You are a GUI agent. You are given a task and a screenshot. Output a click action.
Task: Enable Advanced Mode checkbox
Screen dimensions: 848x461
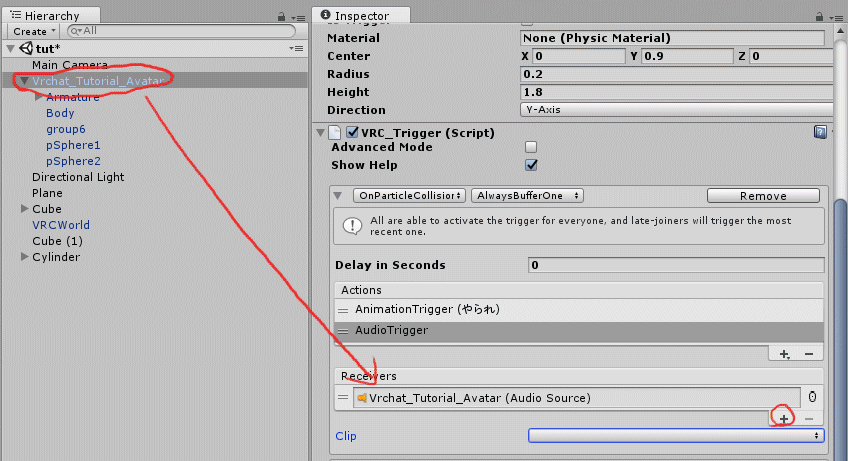pyautogui.click(x=531, y=147)
